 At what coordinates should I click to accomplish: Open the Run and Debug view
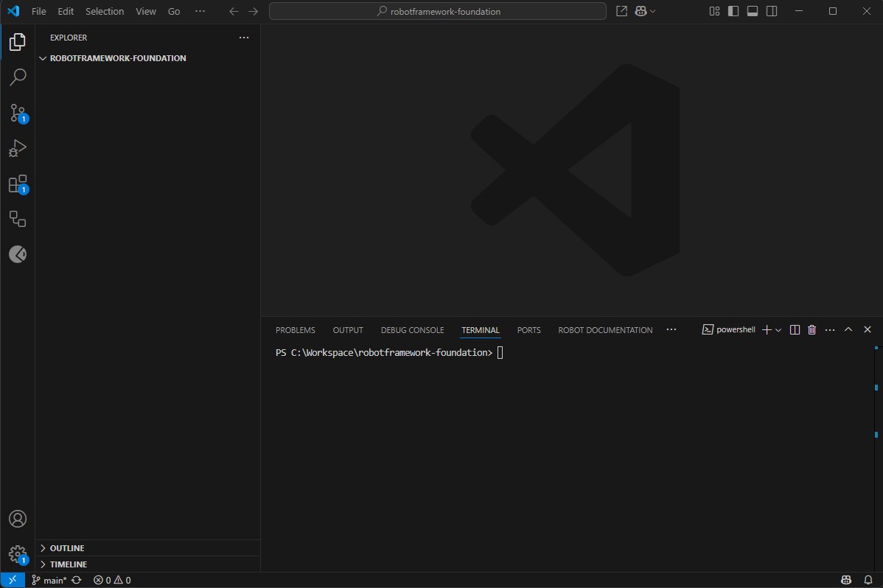coord(18,148)
